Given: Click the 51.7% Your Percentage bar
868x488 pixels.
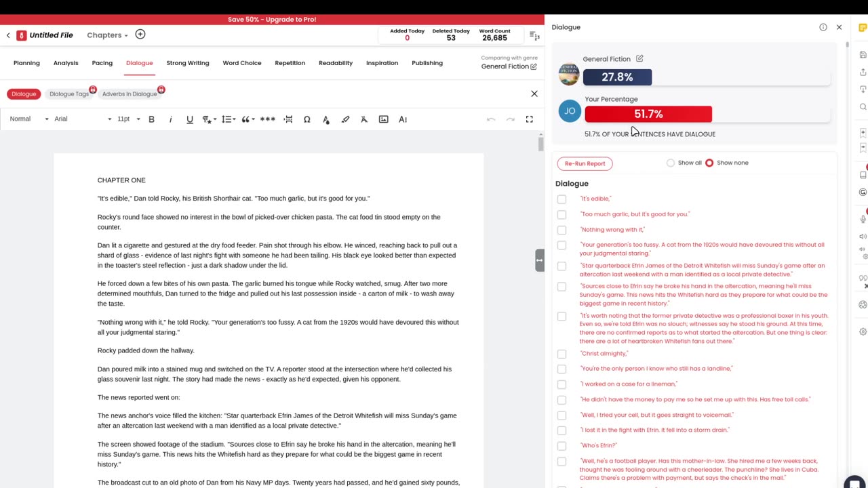Looking at the screenshot, I should coord(648,114).
